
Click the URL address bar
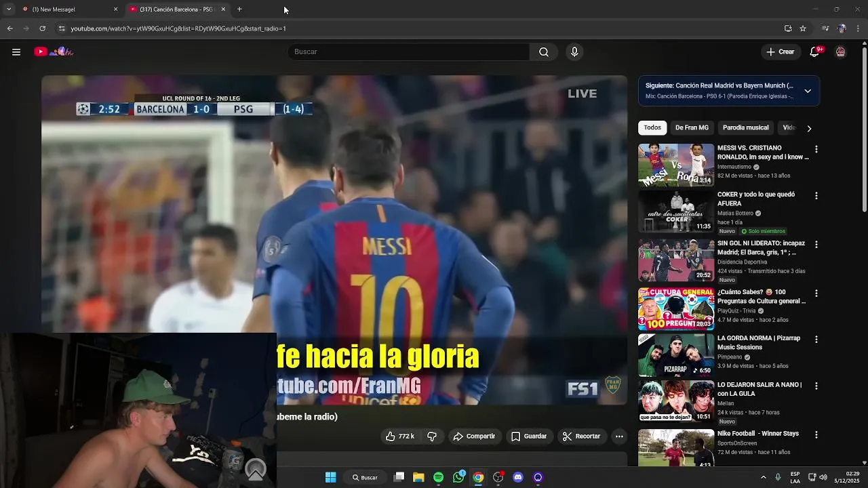420,28
